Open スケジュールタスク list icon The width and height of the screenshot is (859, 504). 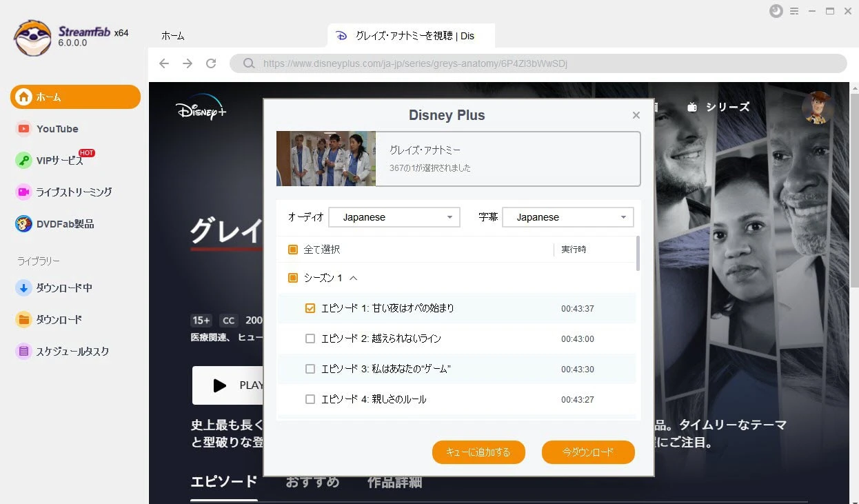(23, 352)
